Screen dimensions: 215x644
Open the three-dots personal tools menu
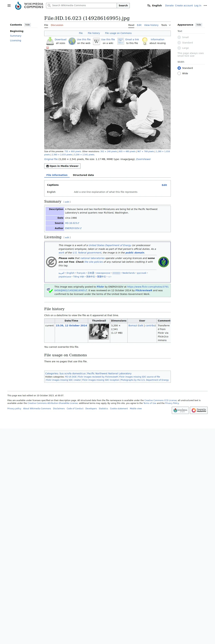click(205, 6)
